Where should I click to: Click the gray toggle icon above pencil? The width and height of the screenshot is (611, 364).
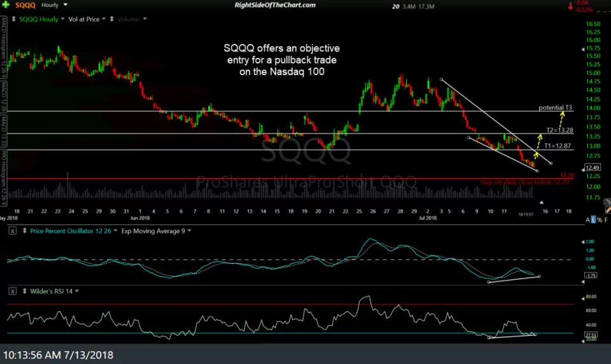[x=607, y=202]
